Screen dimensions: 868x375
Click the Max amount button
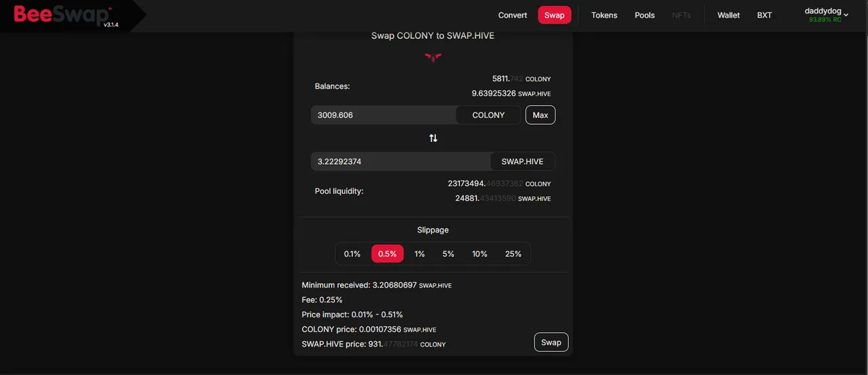(540, 115)
